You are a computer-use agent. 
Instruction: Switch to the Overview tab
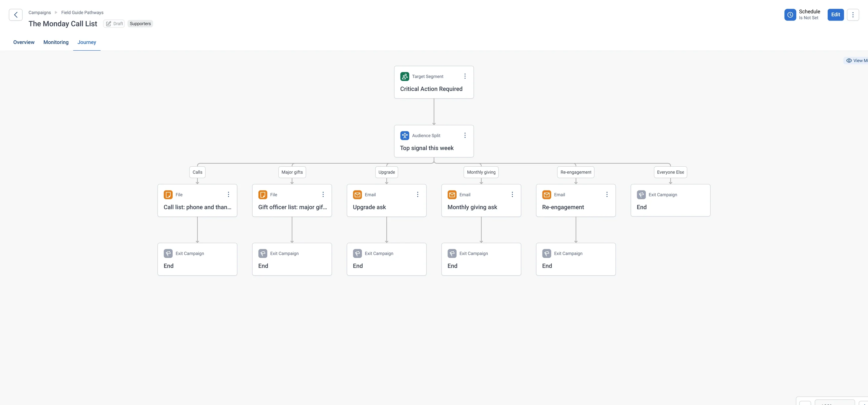(x=24, y=42)
